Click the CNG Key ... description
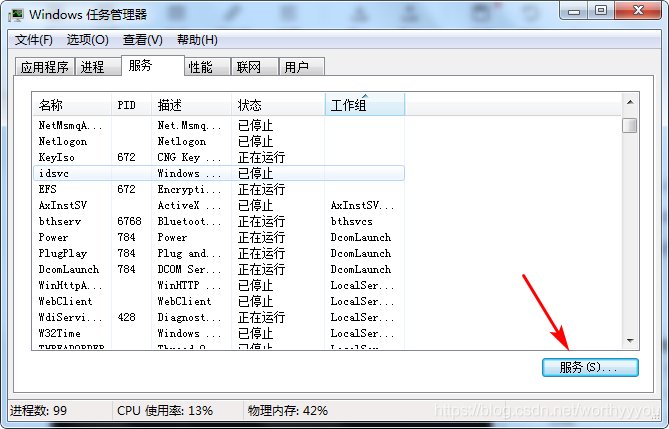Screen dimensions: 669x429 (x=189, y=157)
